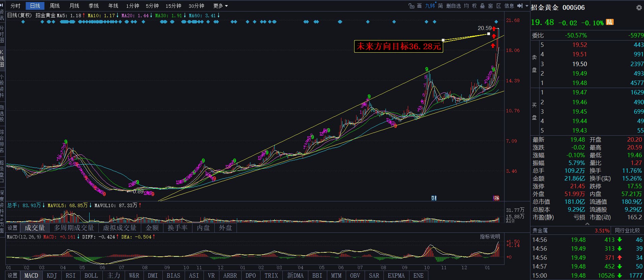Click the 贵金属 sector link
The image size is (644, 280).
pos(540,231)
